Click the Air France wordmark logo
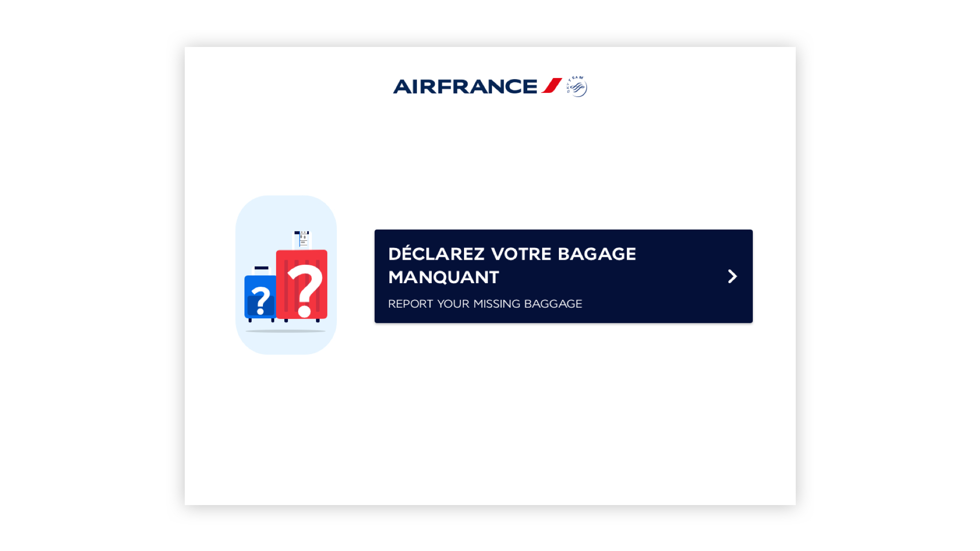The width and height of the screenshot is (980, 551). [465, 87]
